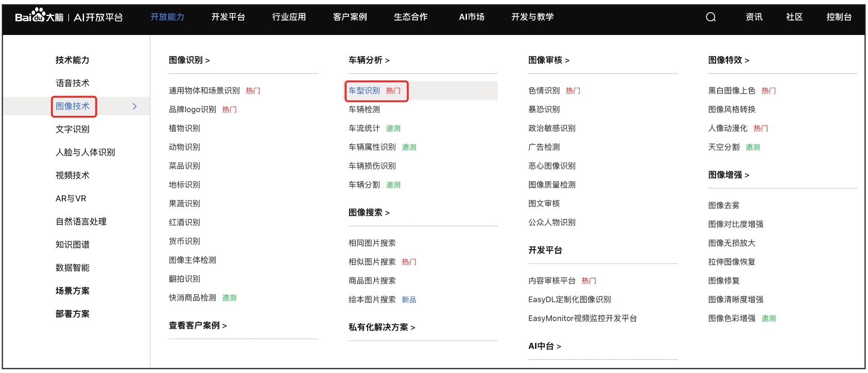Open EasyDL定制化图像识别 link
This screenshot has width=868, height=373.
click(x=570, y=299)
